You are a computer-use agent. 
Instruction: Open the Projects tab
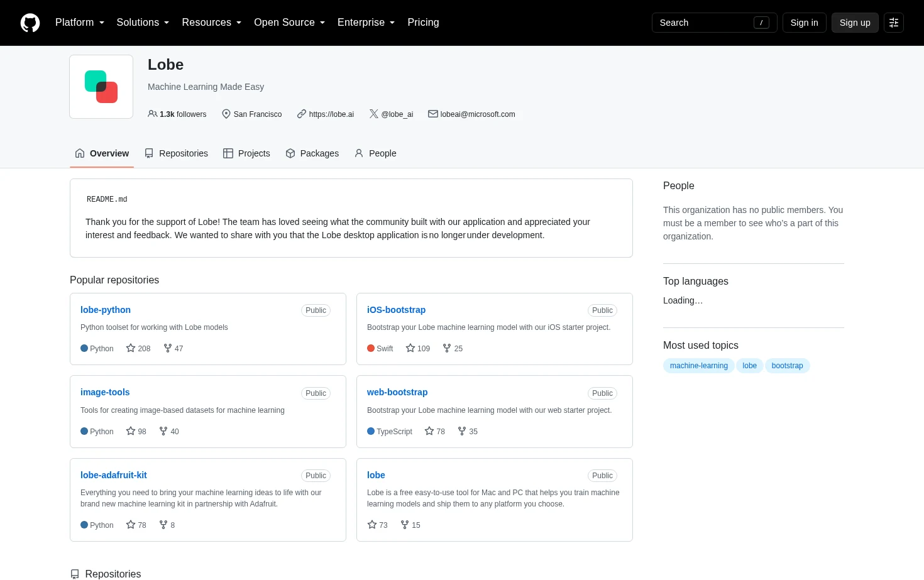(246, 153)
